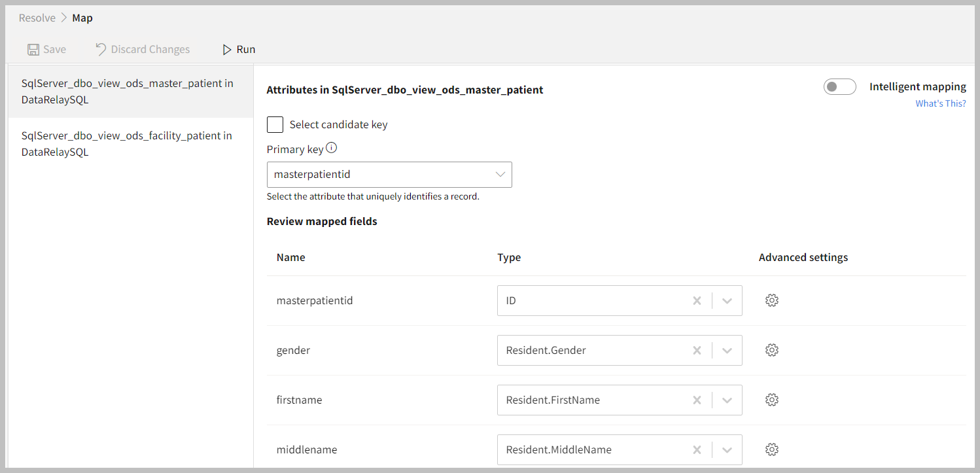Clear the Resident.FirstName type selection

coord(697,400)
